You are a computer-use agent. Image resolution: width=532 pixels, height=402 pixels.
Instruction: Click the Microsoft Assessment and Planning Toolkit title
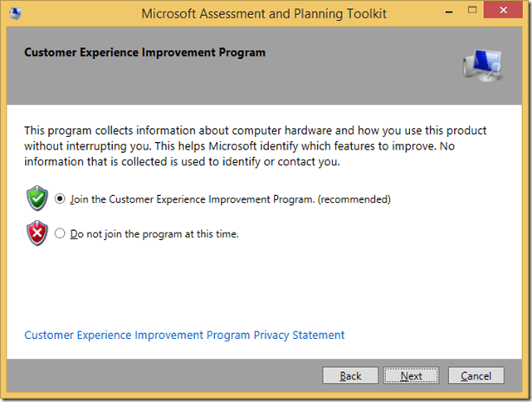(x=264, y=13)
